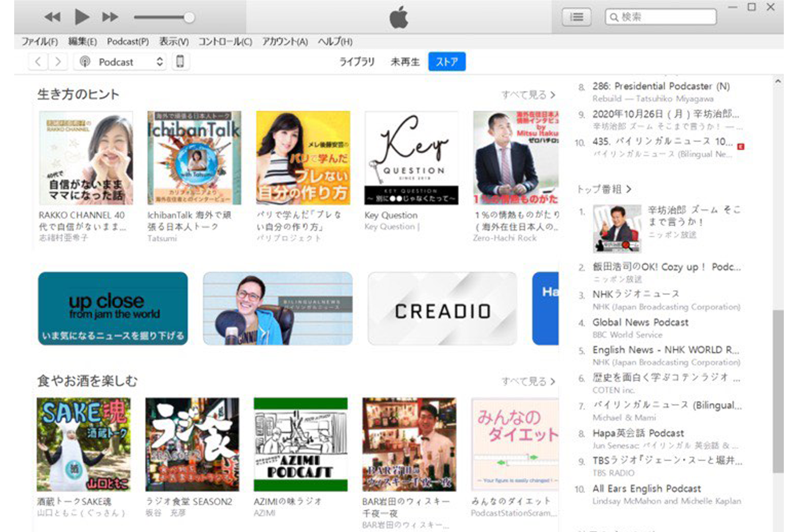Click the Play button
This screenshot has width=798, height=532.
pyautogui.click(x=82, y=17)
